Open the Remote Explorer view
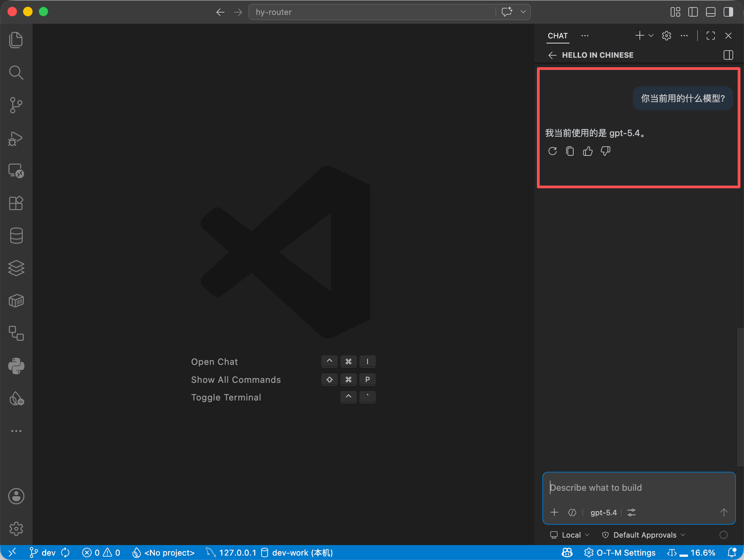This screenshot has width=744, height=560. pos(16,171)
